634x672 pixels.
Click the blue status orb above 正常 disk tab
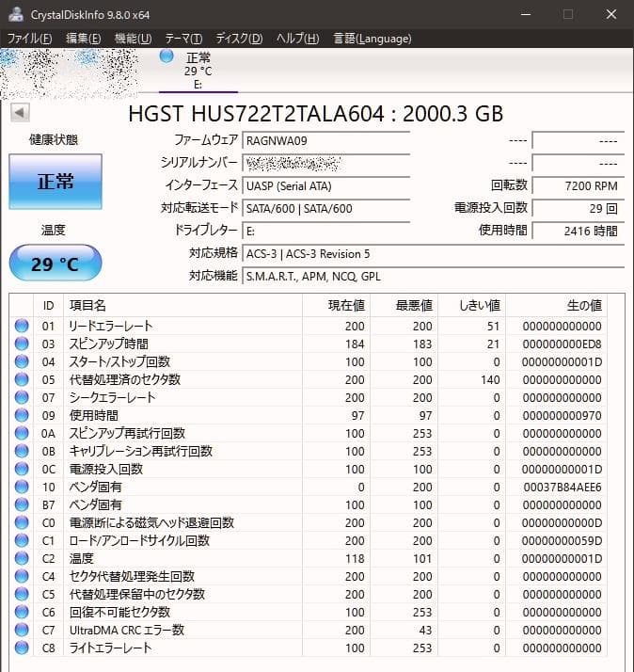tap(166, 56)
